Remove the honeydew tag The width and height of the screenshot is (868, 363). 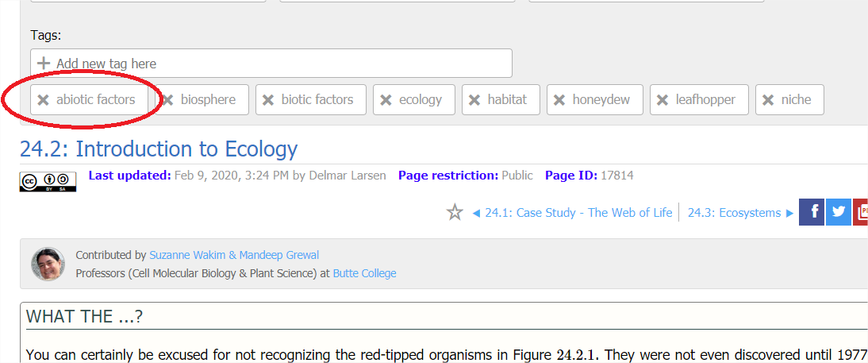click(x=559, y=100)
